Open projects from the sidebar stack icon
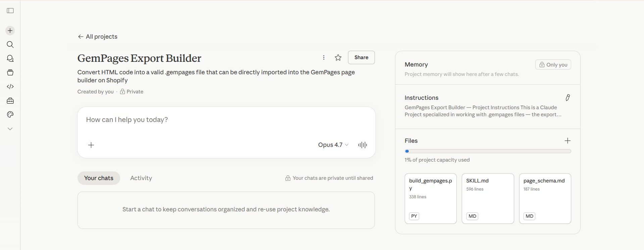This screenshot has height=250, width=644. click(x=10, y=73)
